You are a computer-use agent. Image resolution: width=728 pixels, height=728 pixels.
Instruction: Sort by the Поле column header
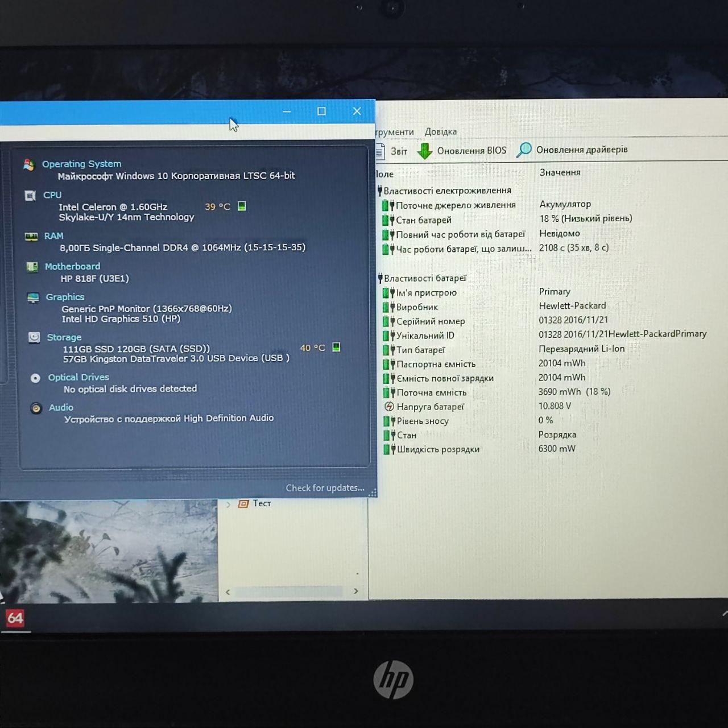[x=385, y=174]
